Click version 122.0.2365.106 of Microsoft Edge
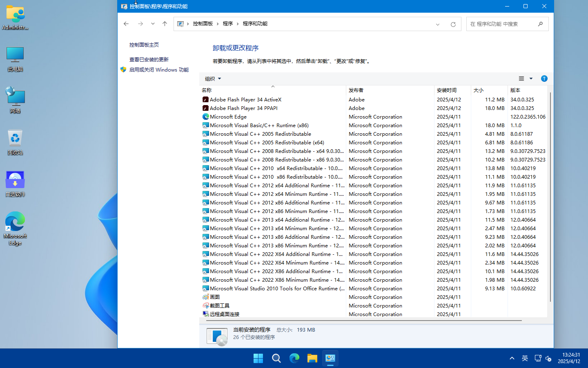The image size is (588, 368). click(x=528, y=117)
